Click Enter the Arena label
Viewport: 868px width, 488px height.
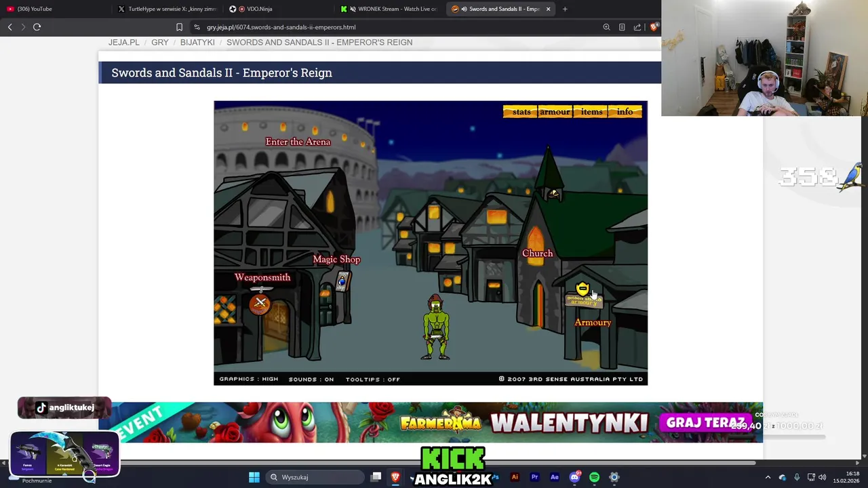tap(298, 142)
